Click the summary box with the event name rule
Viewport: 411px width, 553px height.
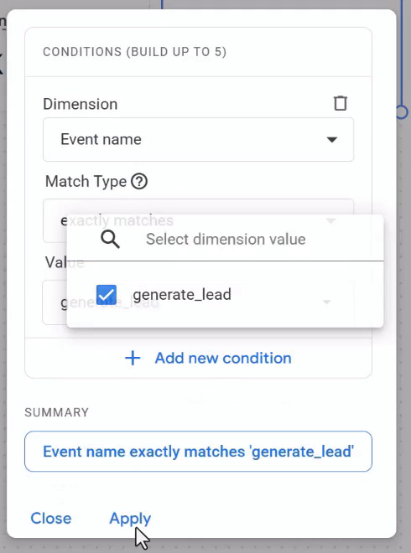pos(198,451)
